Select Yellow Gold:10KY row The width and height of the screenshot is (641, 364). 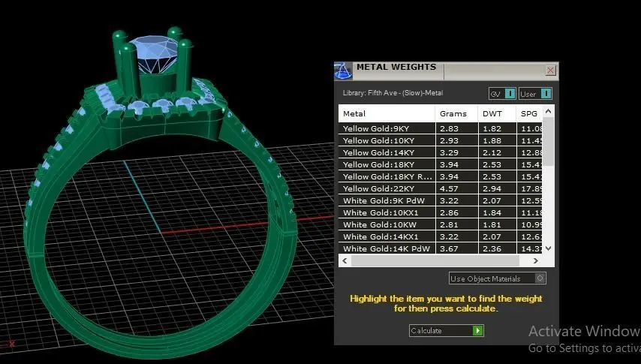tap(441, 140)
